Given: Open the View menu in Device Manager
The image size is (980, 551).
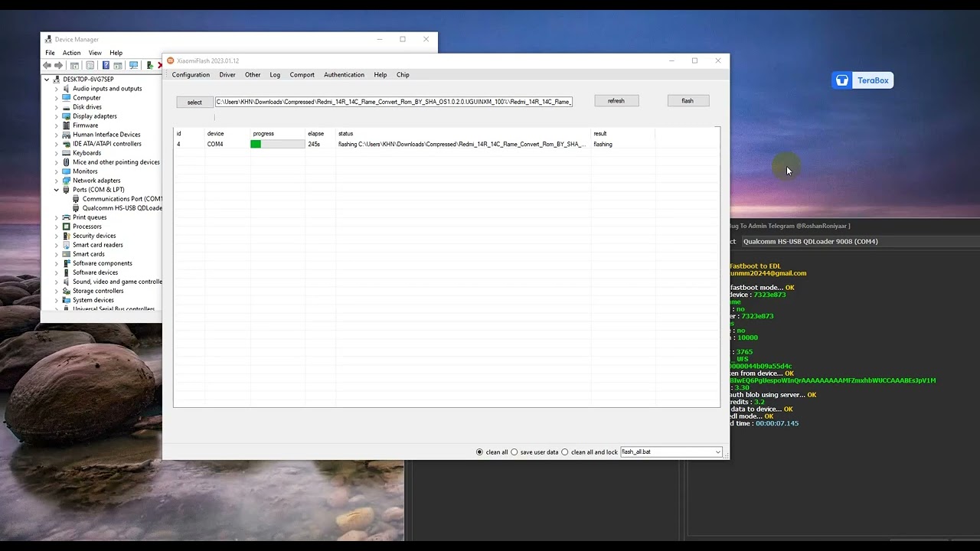Looking at the screenshot, I should (x=95, y=53).
